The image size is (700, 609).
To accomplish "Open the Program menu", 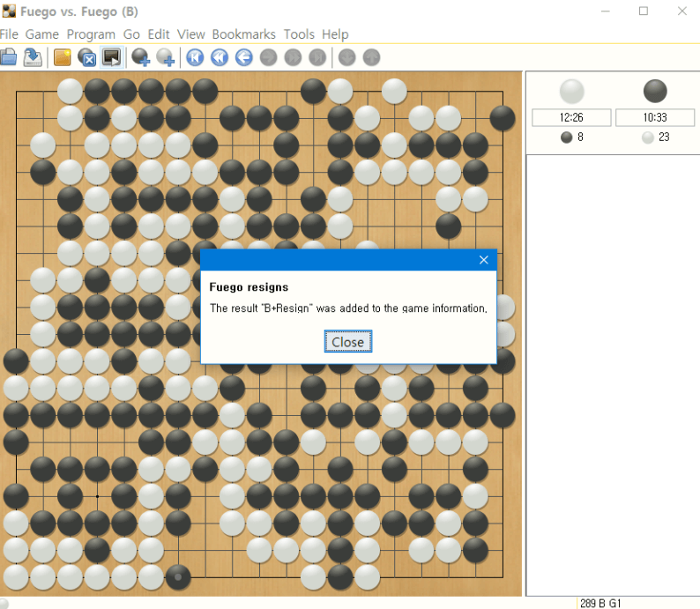I will (91, 34).
